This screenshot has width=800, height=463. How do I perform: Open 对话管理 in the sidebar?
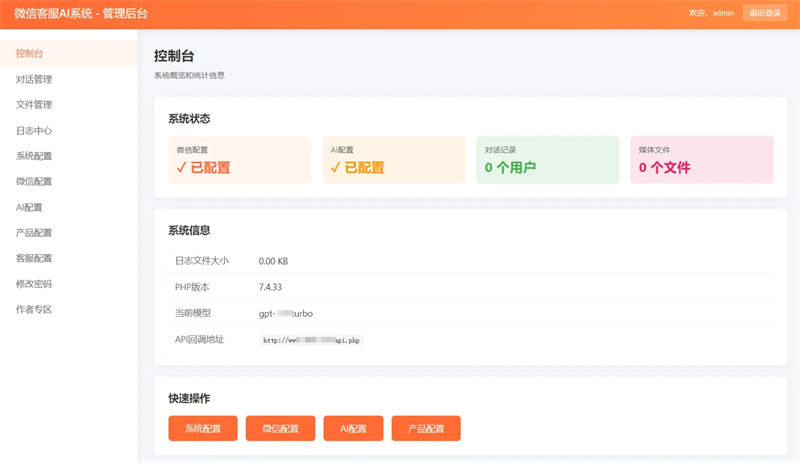(34, 79)
